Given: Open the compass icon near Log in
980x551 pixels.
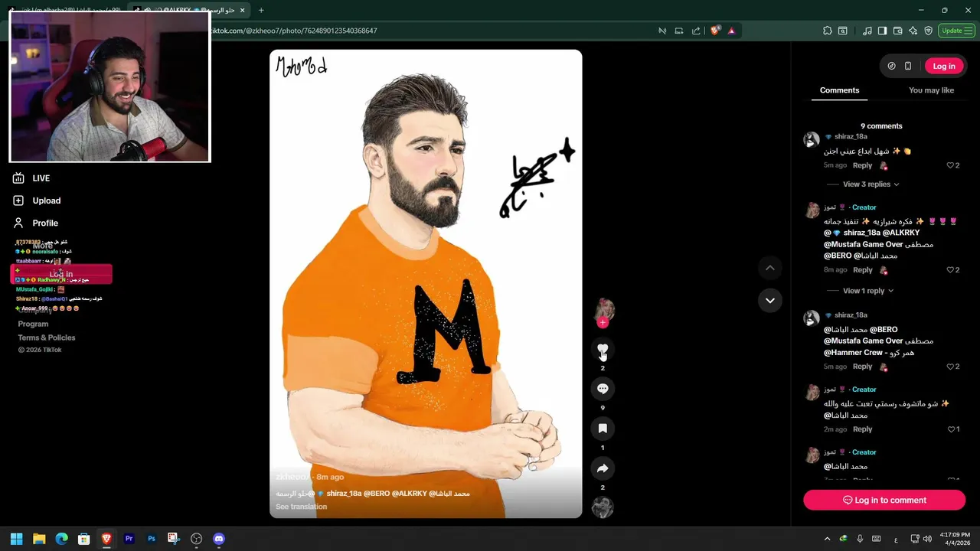Looking at the screenshot, I should [x=891, y=66].
